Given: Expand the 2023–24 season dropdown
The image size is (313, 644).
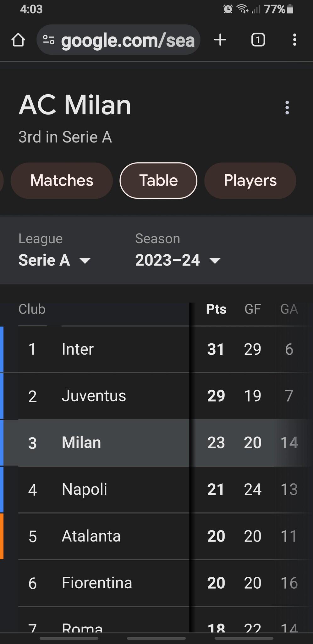Looking at the screenshot, I should [x=178, y=260].
